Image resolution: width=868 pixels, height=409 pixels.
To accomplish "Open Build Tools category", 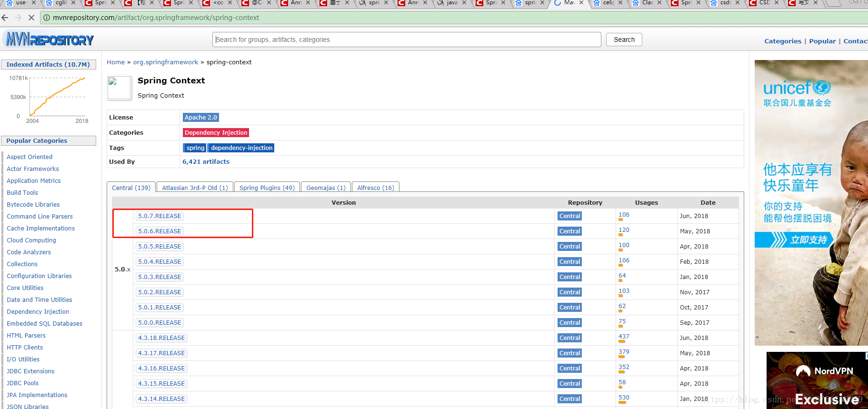I will [x=22, y=192].
